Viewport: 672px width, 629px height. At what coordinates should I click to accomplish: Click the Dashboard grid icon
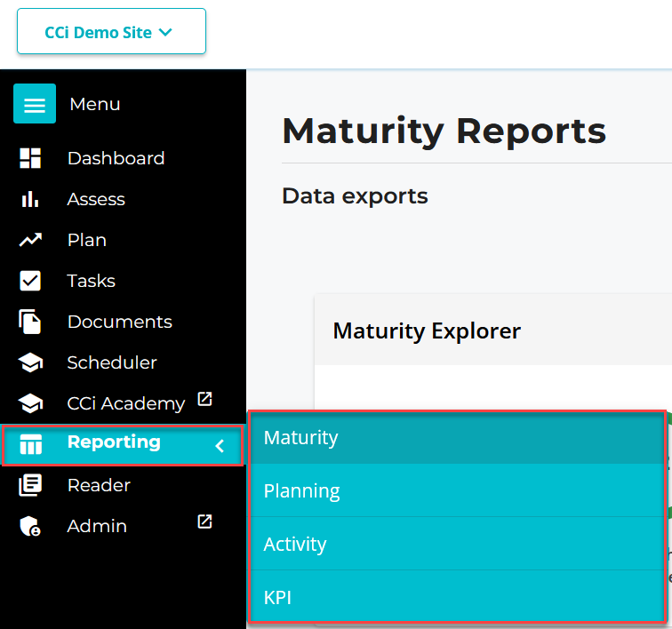click(x=30, y=158)
